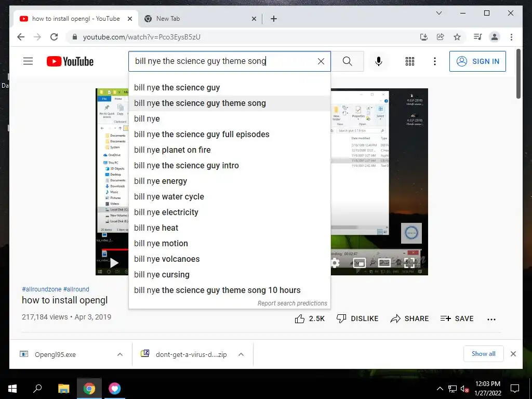
Task: Open more actions ellipsis beside SAVE
Action: pos(491,320)
